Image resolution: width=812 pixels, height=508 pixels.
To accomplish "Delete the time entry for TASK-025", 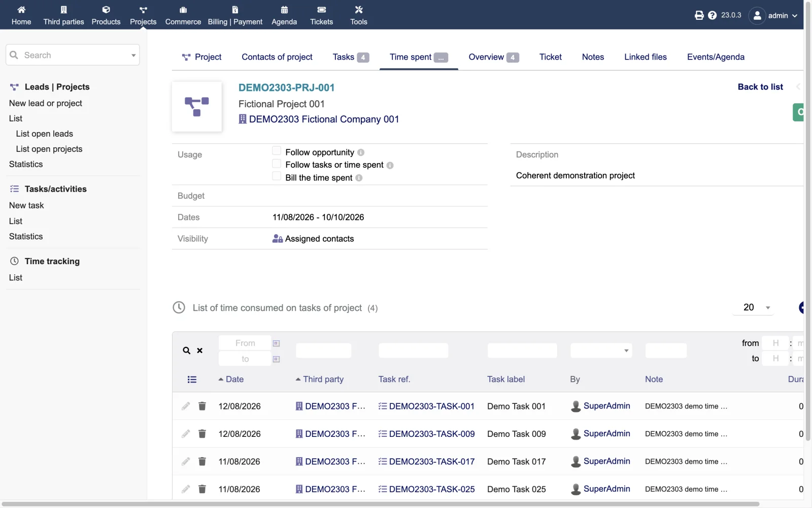I will pos(202,489).
